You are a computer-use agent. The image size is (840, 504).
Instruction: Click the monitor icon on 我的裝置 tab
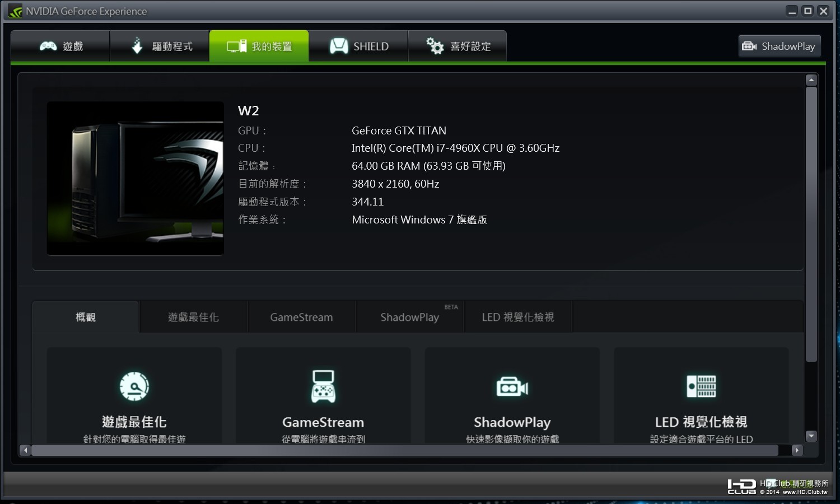(236, 46)
